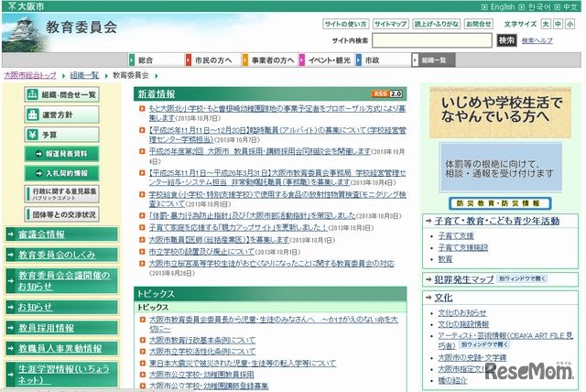Open お問合せ page

[478, 24]
